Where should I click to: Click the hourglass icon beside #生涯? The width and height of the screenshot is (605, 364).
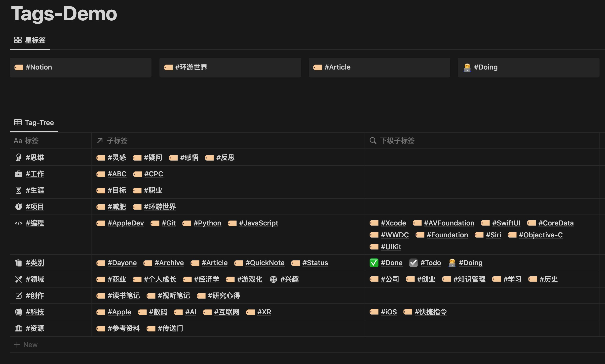[19, 190]
